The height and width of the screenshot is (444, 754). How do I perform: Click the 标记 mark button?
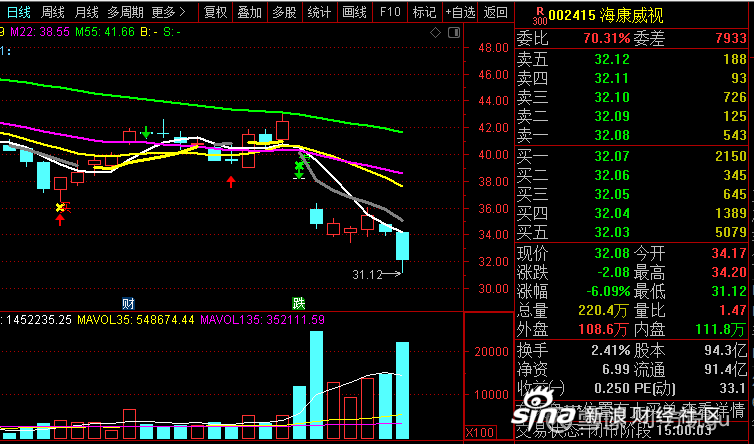(424, 12)
